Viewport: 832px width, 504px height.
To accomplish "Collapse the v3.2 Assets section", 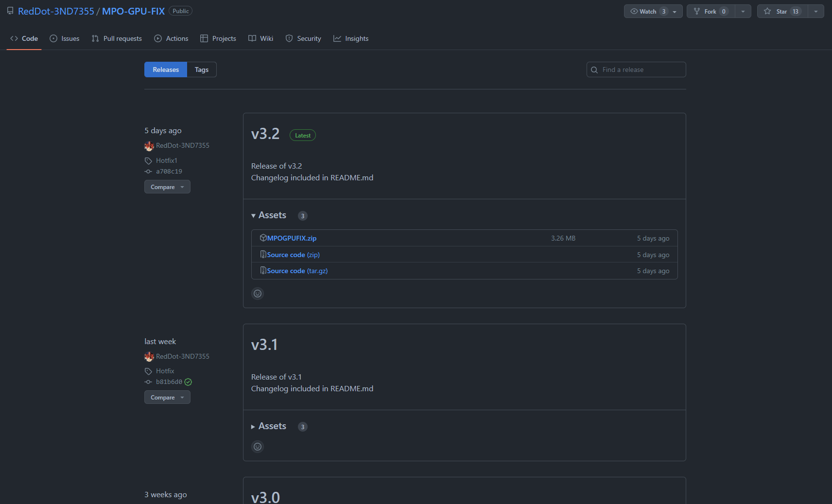I will (269, 215).
